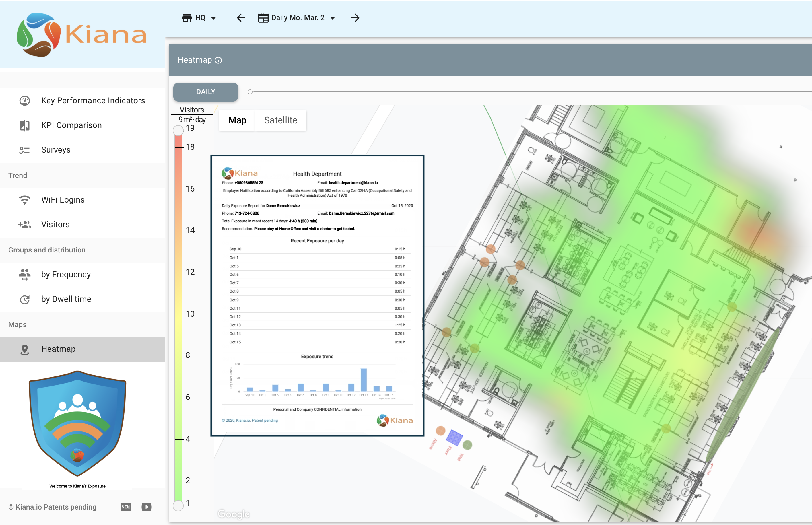This screenshot has width=812, height=525.
Task: Open the by Dwell time distribution
Action: point(83,299)
